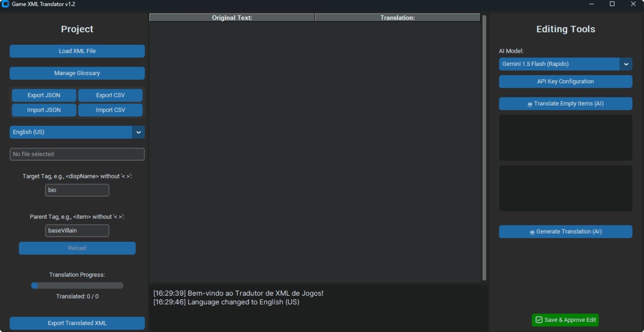
Task: Click the Parent Tag field containing baseVillain
Action: click(77, 231)
